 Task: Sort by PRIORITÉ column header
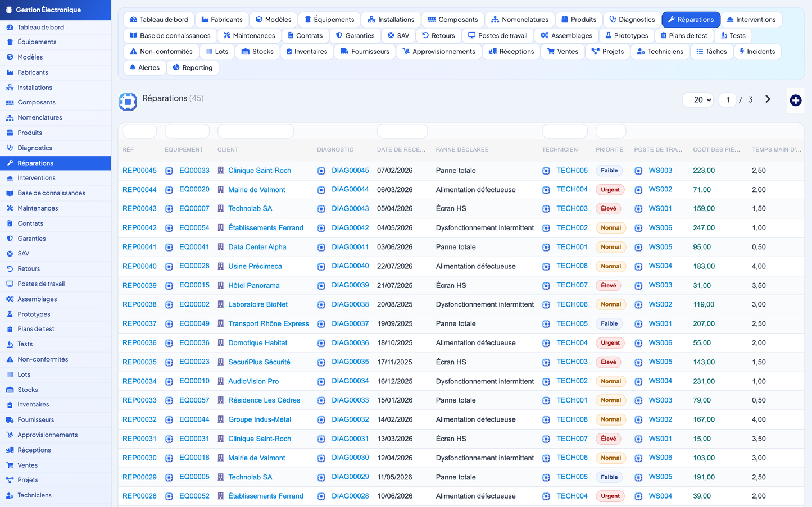pyautogui.click(x=609, y=150)
